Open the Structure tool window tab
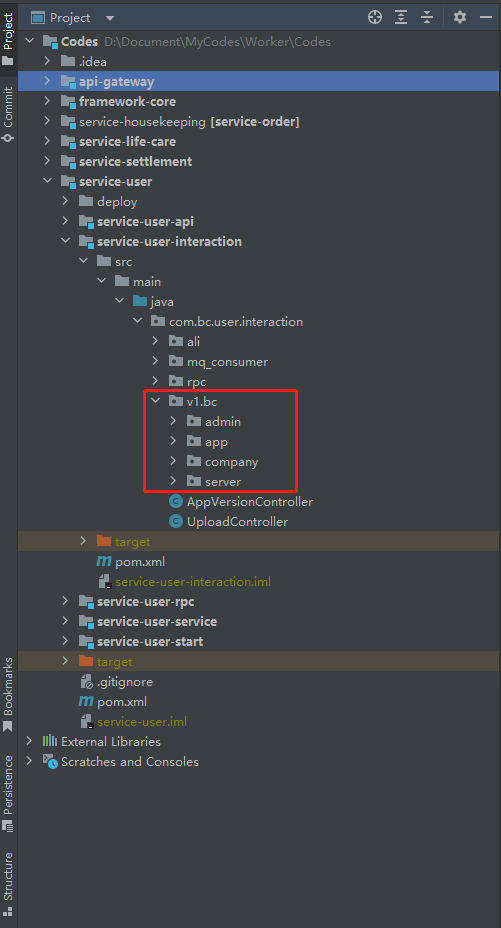 8,884
